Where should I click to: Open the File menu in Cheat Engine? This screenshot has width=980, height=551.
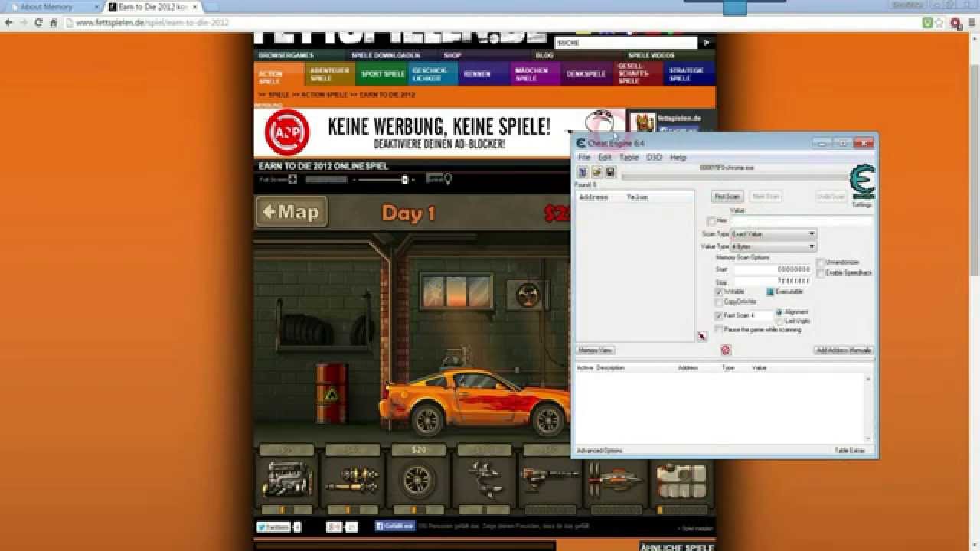coord(584,157)
